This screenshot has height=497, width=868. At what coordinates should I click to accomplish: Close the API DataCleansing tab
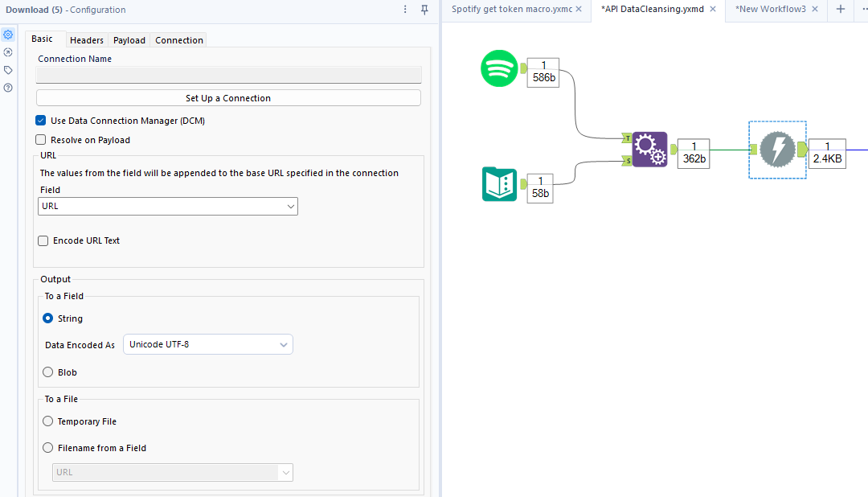coord(713,9)
